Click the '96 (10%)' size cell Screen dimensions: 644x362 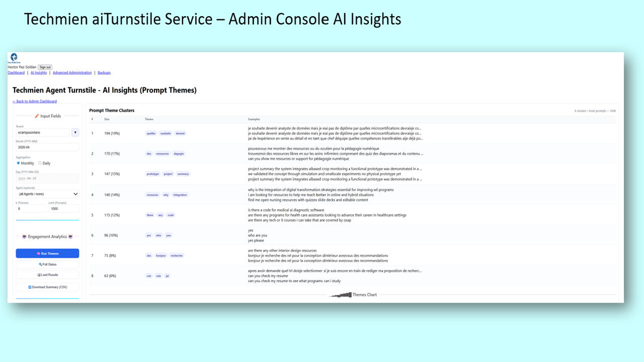pos(111,235)
